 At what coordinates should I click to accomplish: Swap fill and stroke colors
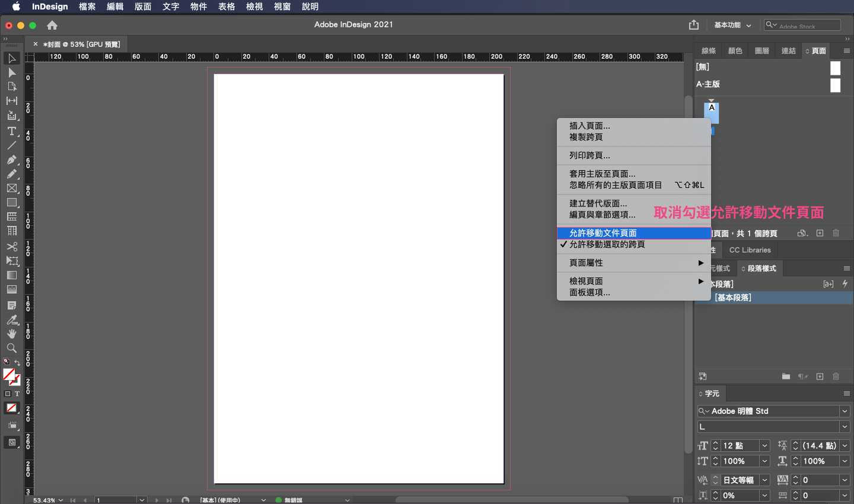[x=17, y=363]
